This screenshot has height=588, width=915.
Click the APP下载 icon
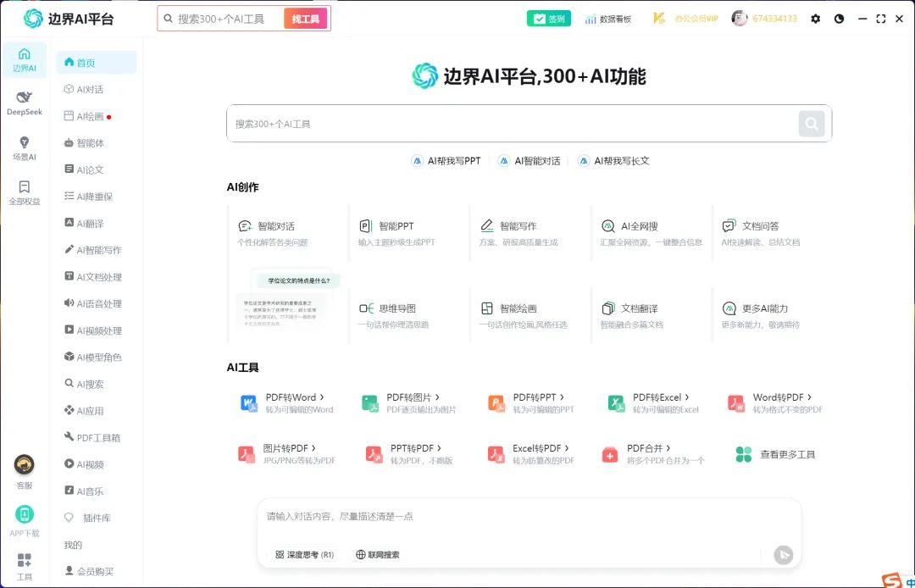click(x=24, y=514)
